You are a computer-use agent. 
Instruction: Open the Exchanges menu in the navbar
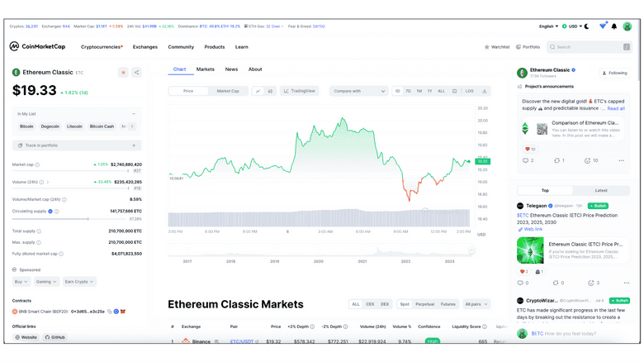pyautogui.click(x=145, y=47)
